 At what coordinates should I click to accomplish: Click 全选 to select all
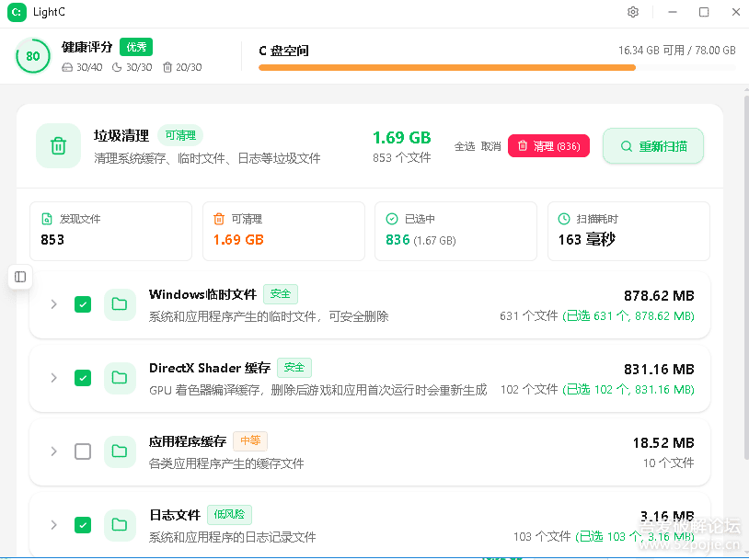[465, 146]
